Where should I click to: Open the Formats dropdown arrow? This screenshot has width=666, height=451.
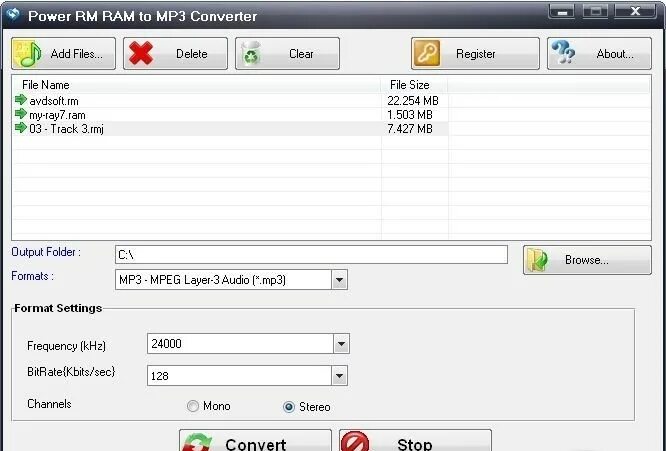(339, 280)
